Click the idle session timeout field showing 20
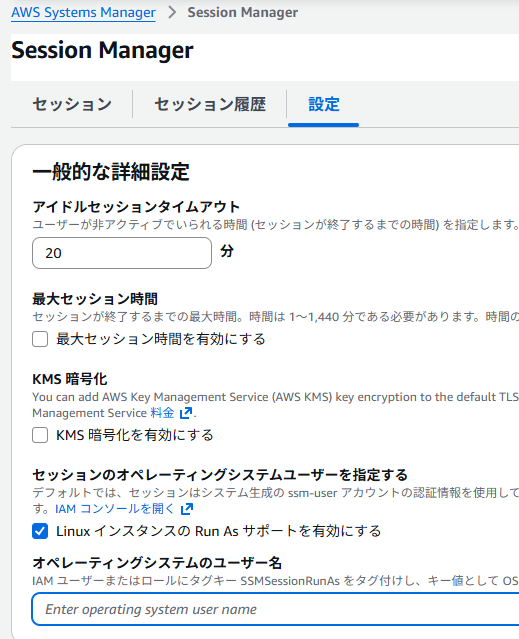Screen dimensions: 519x639 pos(122,253)
